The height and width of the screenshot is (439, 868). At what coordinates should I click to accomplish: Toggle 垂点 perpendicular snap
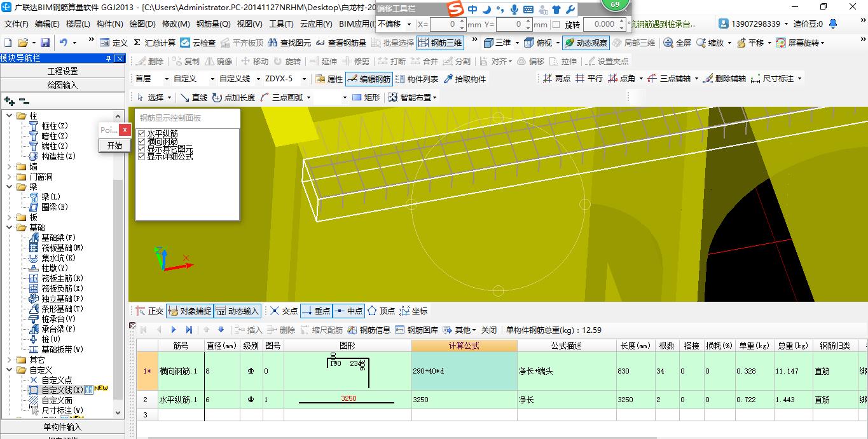pyautogui.click(x=316, y=311)
